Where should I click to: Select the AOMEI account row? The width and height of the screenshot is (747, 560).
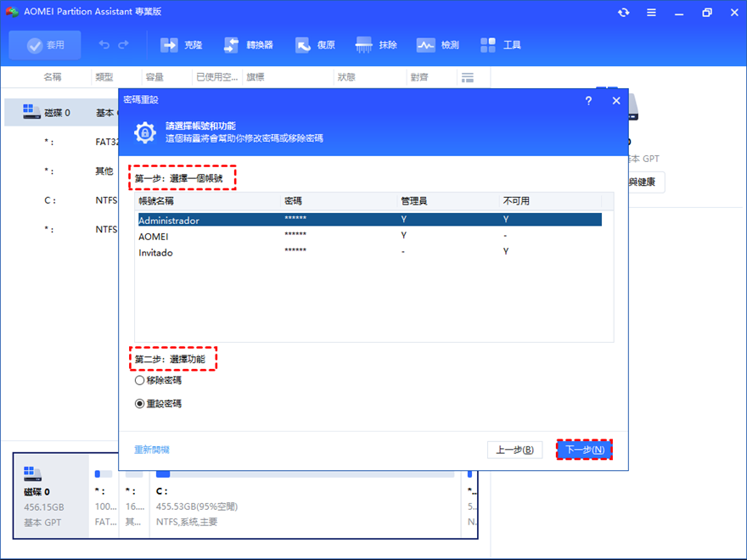(370, 236)
